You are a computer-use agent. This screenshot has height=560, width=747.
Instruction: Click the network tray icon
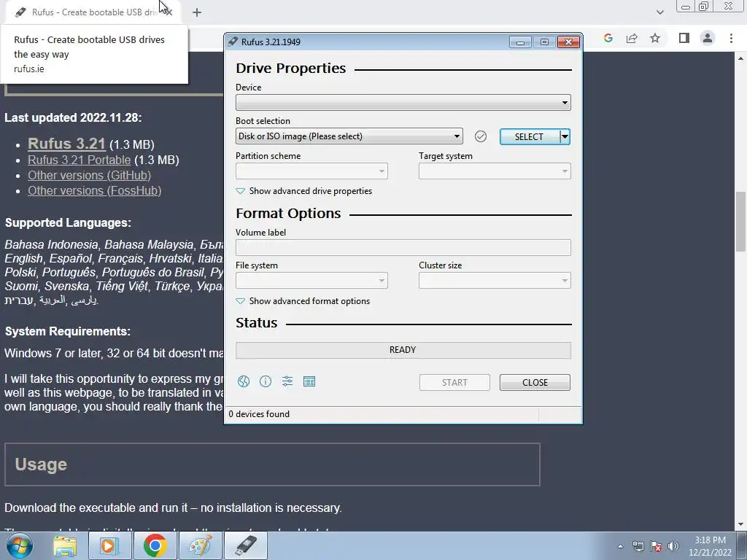pyautogui.click(x=638, y=547)
